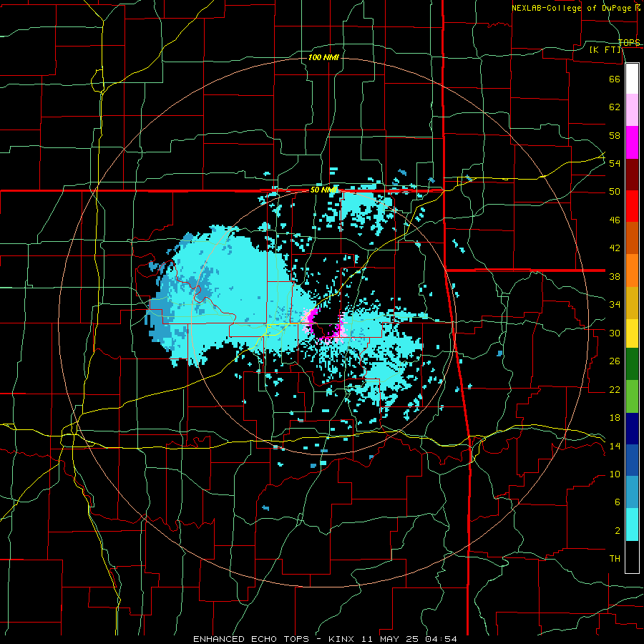Select the 10 value on the legend

(x=615, y=474)
